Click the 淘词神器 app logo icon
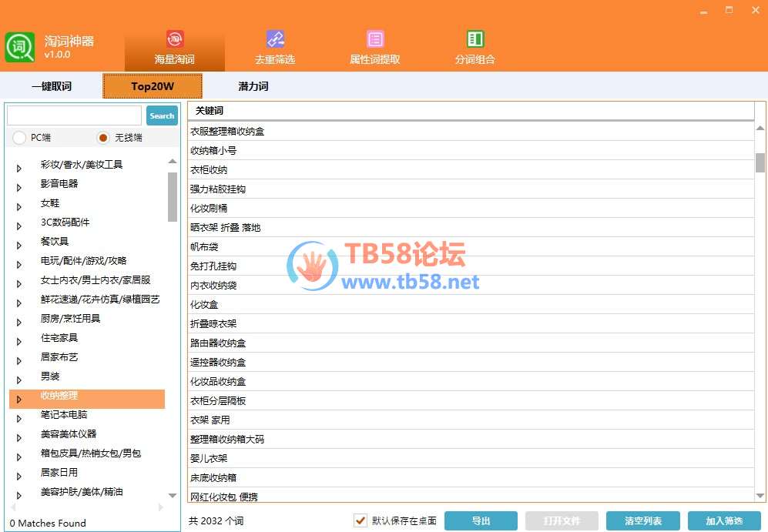768x532 pixels. [20, 47]
